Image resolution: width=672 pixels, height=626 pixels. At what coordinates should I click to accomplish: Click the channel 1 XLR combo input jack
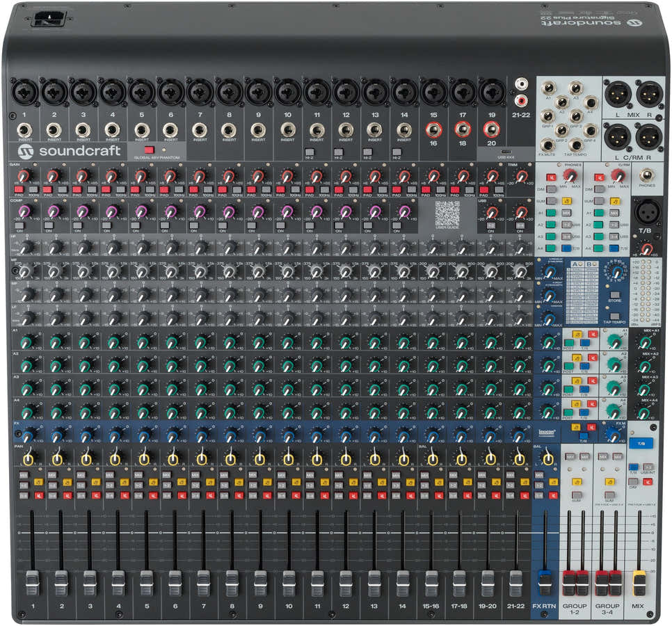pyautogui.click(x=25, y=92)
